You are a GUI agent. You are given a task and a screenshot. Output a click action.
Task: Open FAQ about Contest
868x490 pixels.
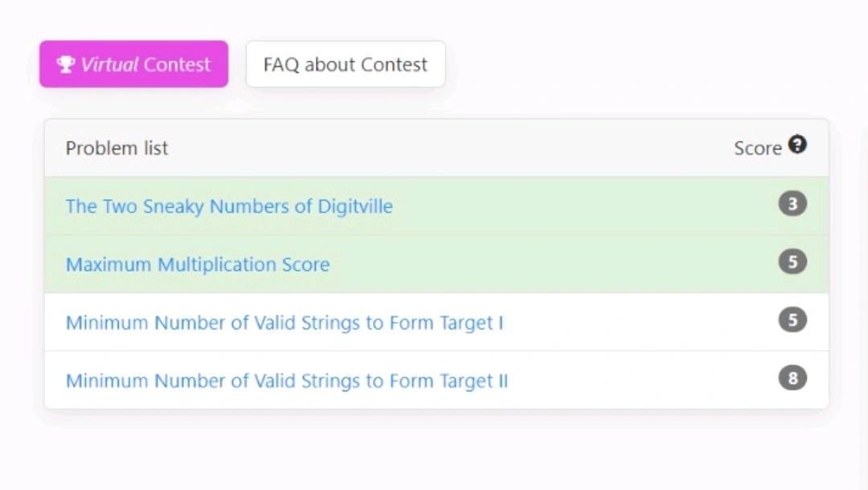coord(346,64)
